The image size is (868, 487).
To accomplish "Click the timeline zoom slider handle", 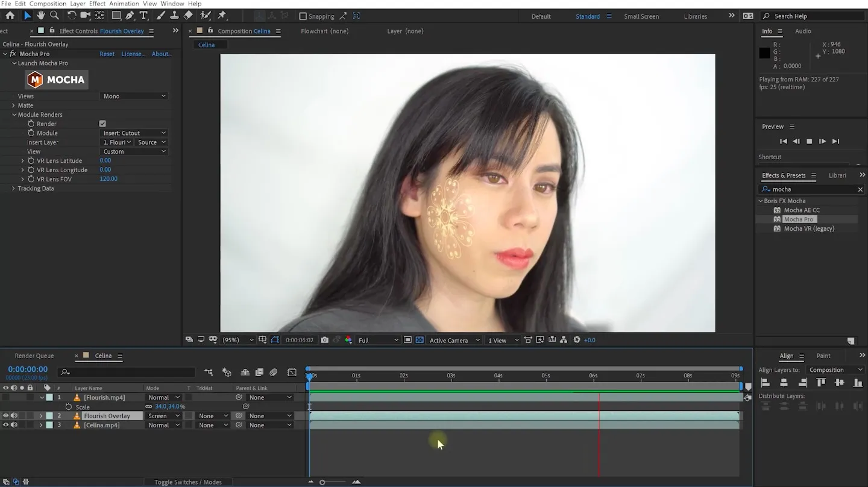I will tap(322, 482).
